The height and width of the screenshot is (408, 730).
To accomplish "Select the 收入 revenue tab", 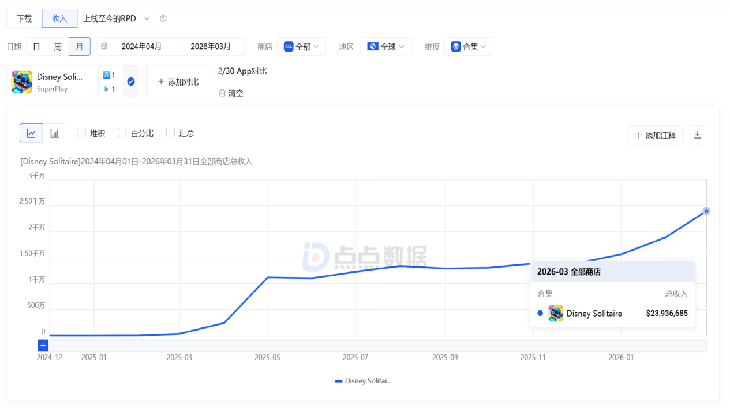I will (59, 18).
